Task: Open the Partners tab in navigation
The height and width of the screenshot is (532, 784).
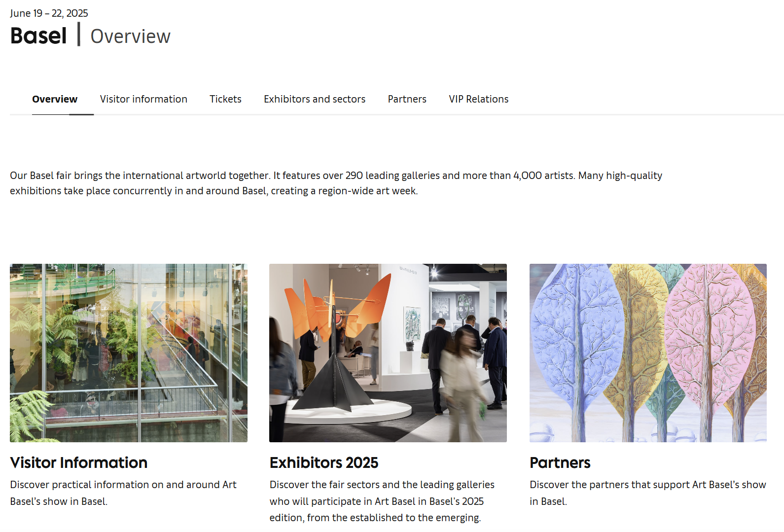Action: 407,99
